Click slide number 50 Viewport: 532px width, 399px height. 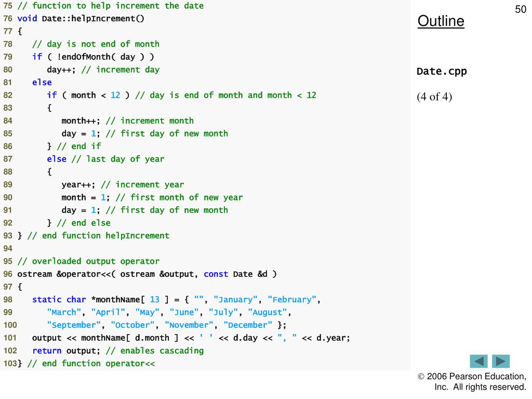tap(521, 9)
